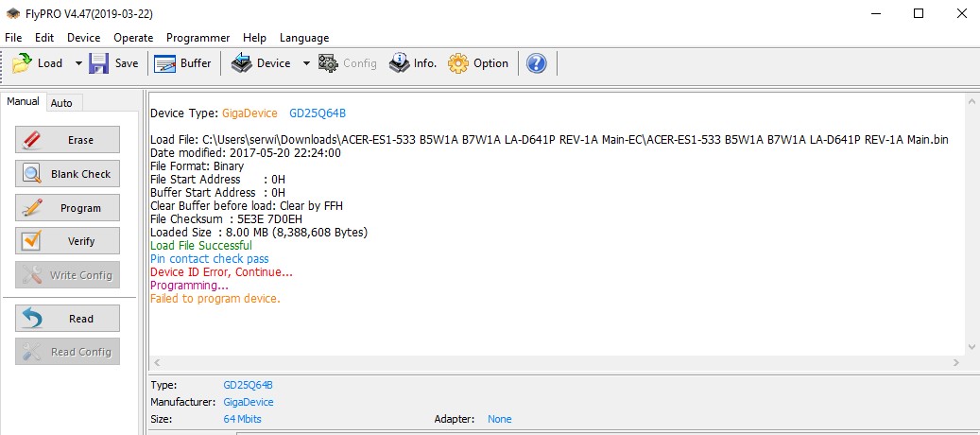Screen dimensions: 980x435
Task: Open the Operate menu
Action: click(x=133, y=38)
